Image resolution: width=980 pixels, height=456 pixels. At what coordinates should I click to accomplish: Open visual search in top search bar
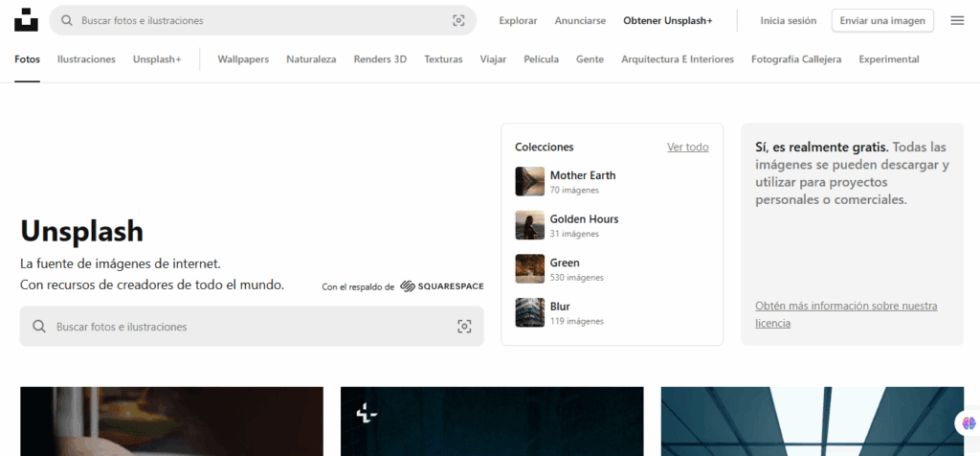[x=458, y=21]
